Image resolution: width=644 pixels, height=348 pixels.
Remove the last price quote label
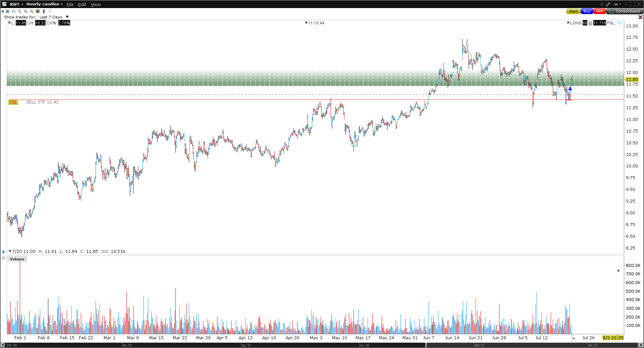9,23
